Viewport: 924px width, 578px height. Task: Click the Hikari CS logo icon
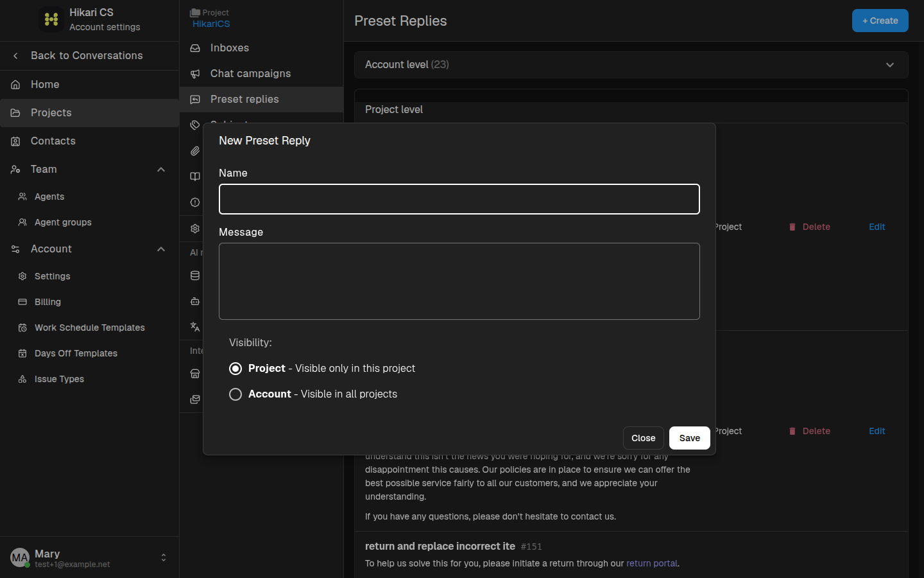point(51,19)
